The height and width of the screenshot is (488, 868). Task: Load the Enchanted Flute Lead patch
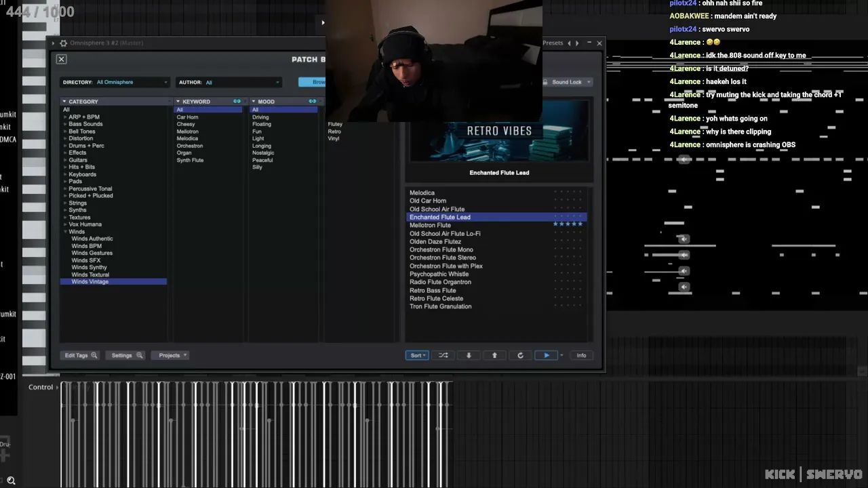click(496, 218)
